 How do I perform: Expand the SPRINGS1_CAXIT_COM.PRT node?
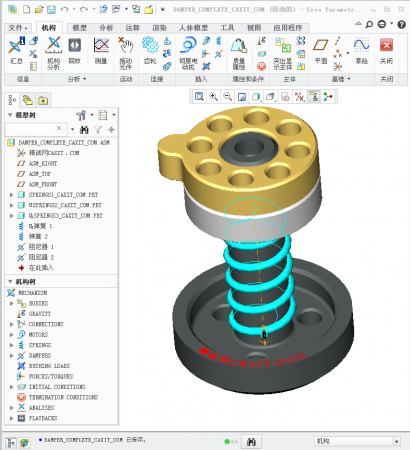tap(11, 195)
